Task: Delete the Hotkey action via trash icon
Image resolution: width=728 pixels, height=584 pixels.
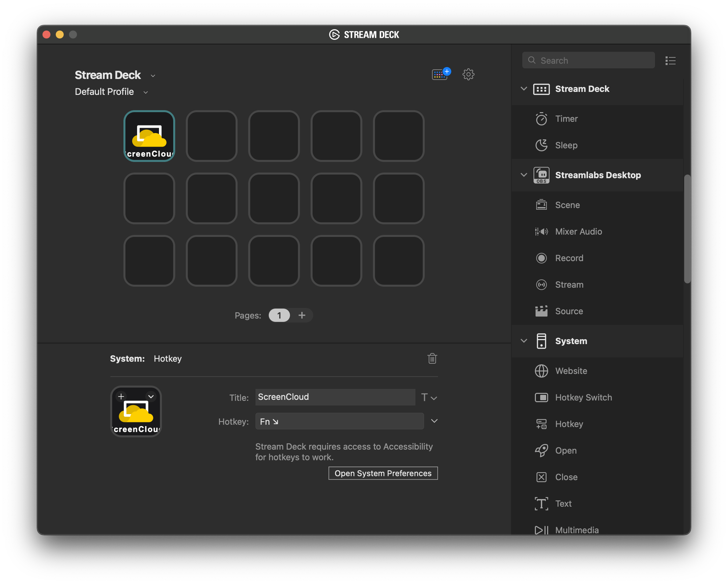Action: coord(432,358)
